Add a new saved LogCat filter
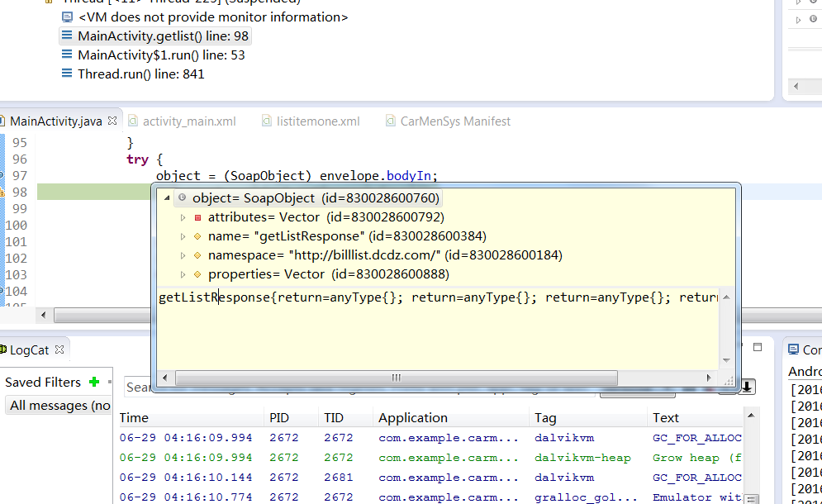 pyautogui.click(x=94, y=382)
